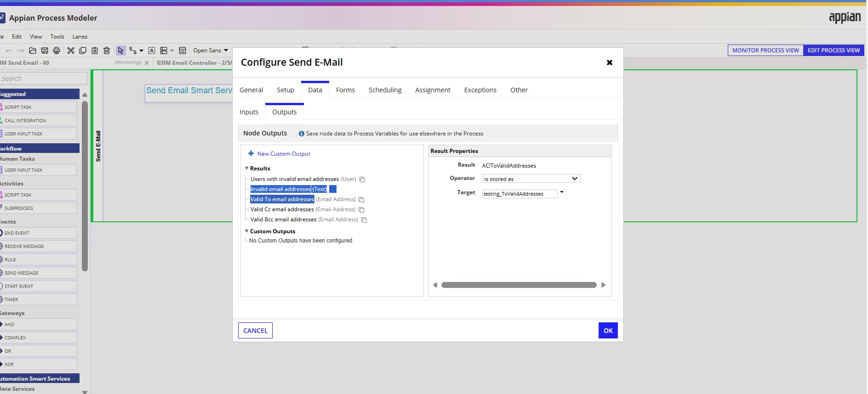
Task: Click the lanes layout icon
Action: pos(164,51)
